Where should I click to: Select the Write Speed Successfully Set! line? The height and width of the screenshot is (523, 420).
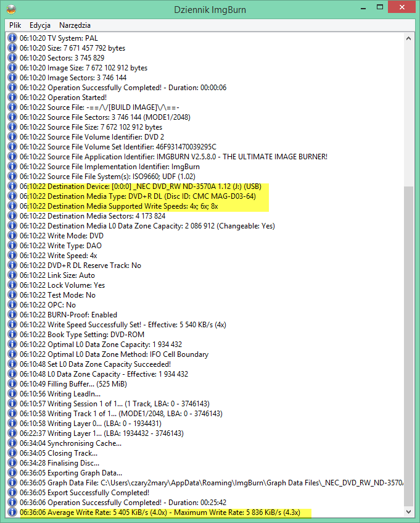(123, 325)
